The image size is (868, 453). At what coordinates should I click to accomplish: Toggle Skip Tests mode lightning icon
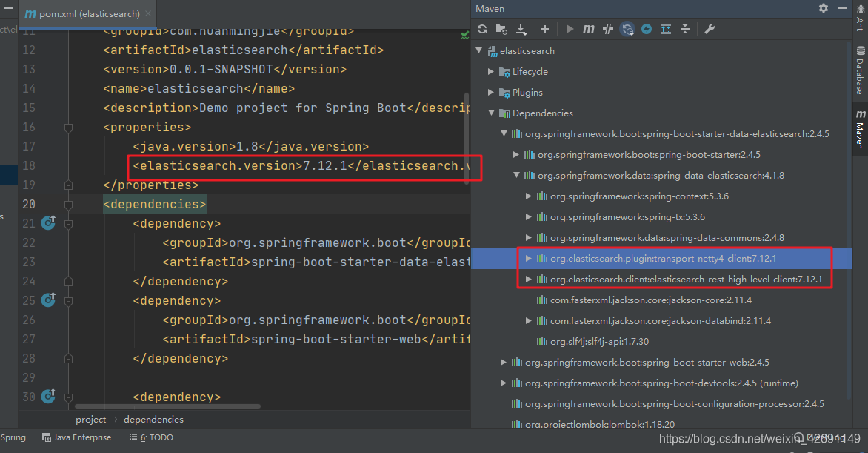tap(647, 29)
